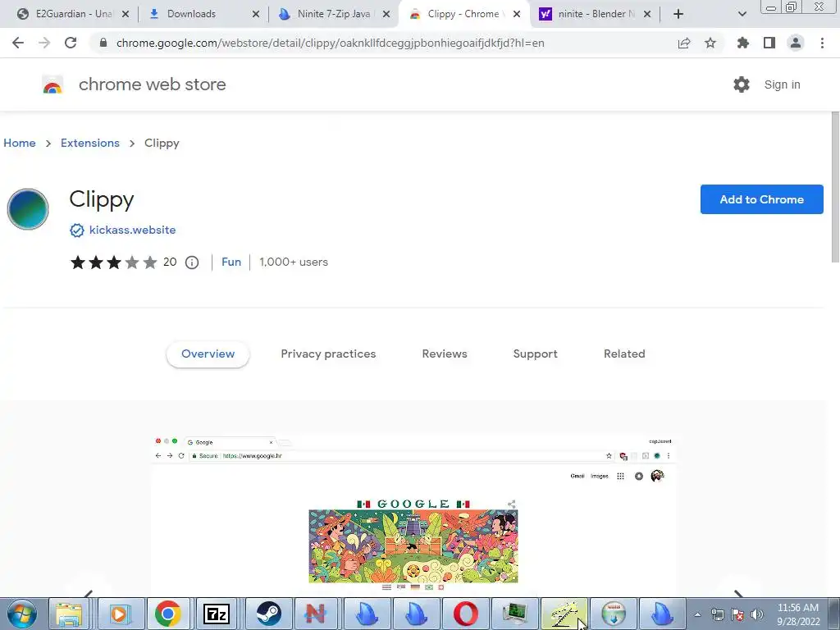Switch to the E2Guardian tab
The width and height of the screenshot is (840, 630).
click(73, 14)
